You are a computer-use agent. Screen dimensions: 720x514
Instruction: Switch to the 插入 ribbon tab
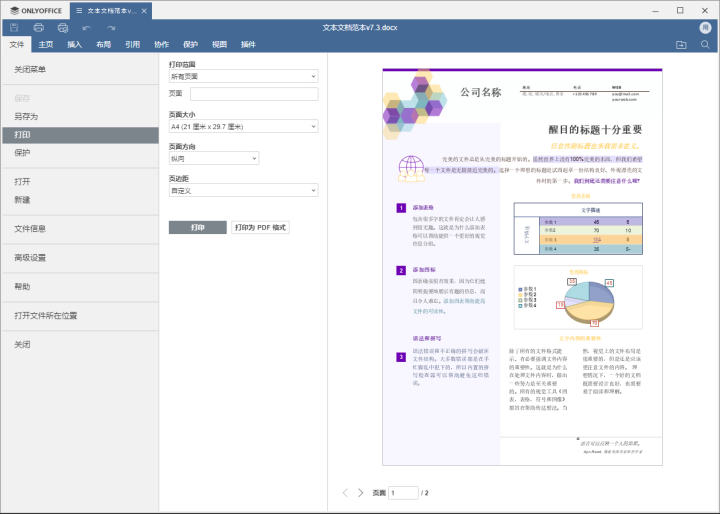point(75,45)
